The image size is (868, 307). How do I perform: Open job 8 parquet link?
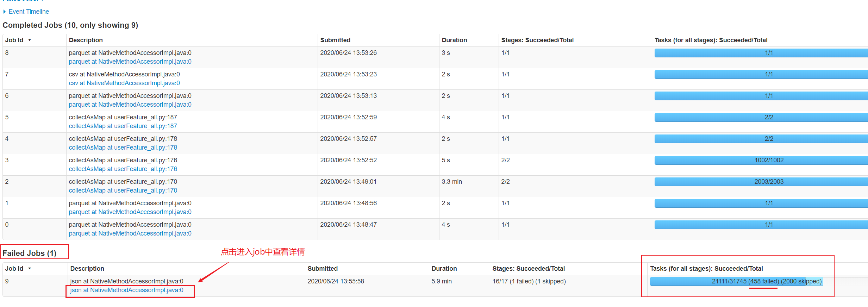coord(130,62)
